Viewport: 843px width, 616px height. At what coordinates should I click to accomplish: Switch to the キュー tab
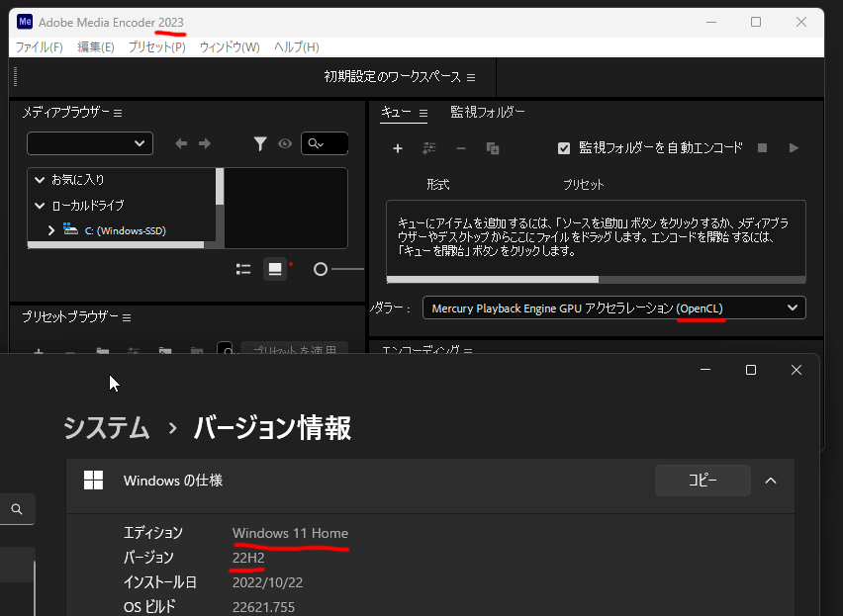click(x=396, y=113)
